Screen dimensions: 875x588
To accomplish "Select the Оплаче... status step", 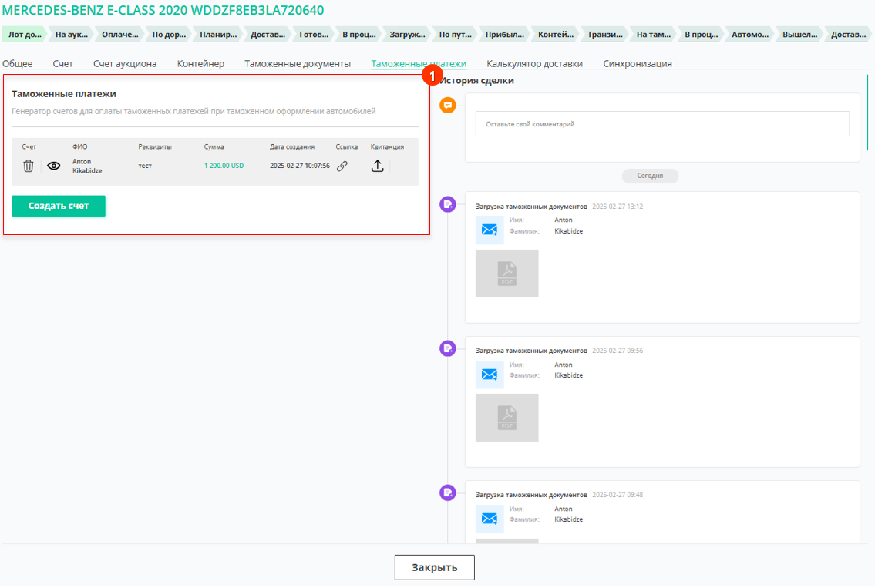I will [x=120, y=35].
